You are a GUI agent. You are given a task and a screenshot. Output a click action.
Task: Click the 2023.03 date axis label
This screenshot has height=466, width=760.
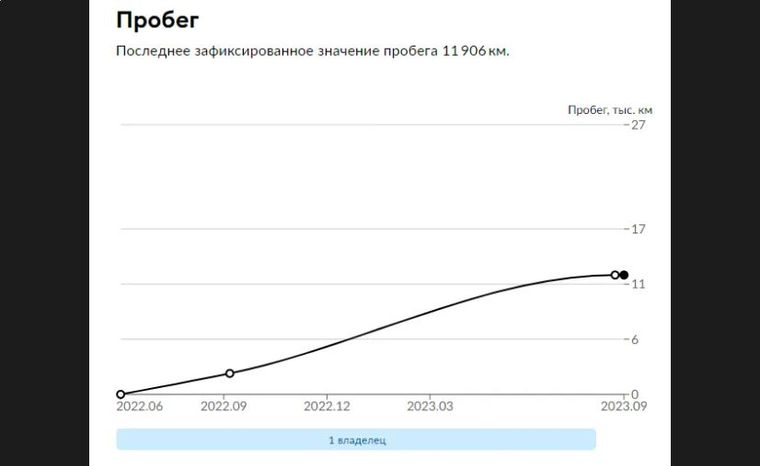coord(430,406)
